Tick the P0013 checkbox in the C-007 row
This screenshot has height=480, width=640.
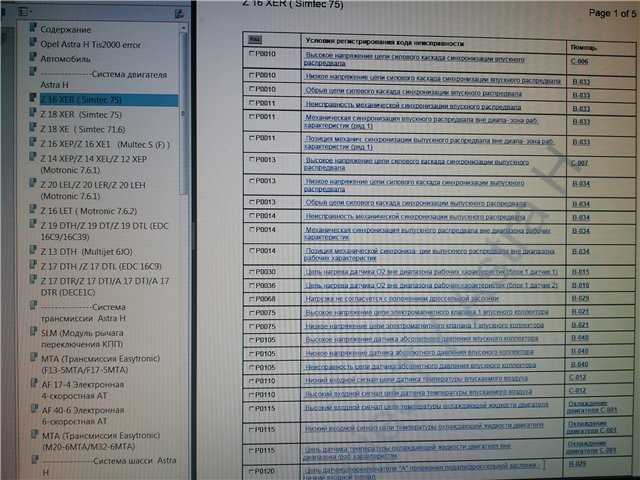coord(252,159)
